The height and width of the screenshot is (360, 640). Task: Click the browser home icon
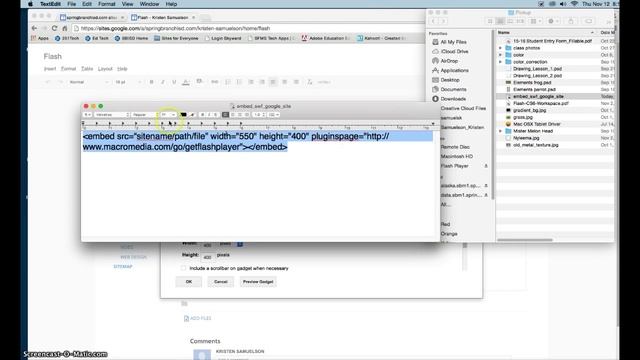pos(64,28)
